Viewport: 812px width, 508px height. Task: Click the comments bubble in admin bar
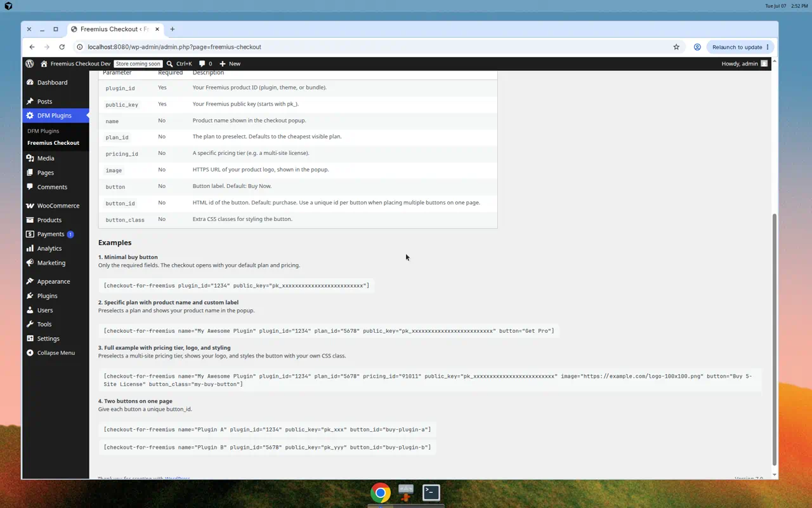tap(202, 63)
